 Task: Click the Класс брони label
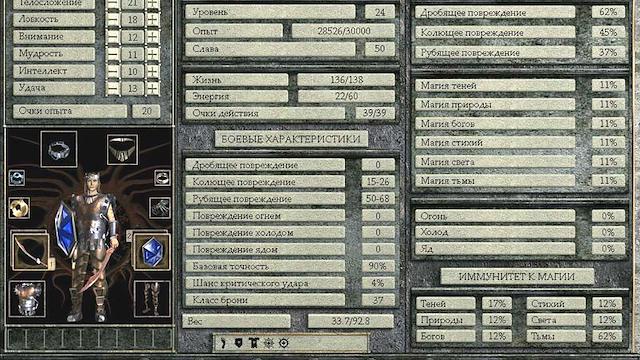265,300
